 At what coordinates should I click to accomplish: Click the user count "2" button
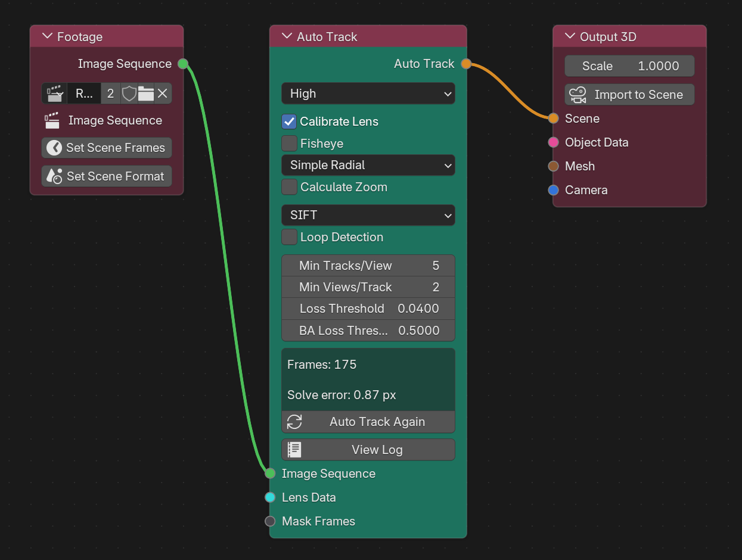110,94
